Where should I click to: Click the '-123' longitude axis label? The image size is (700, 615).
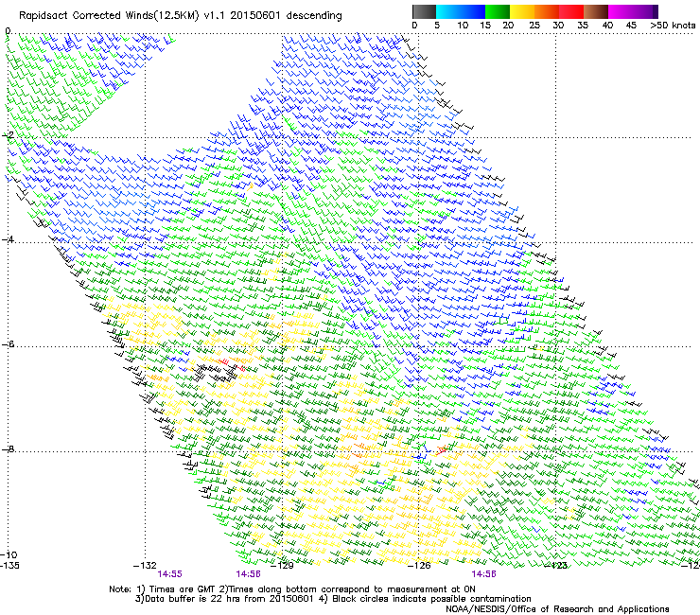555,566
